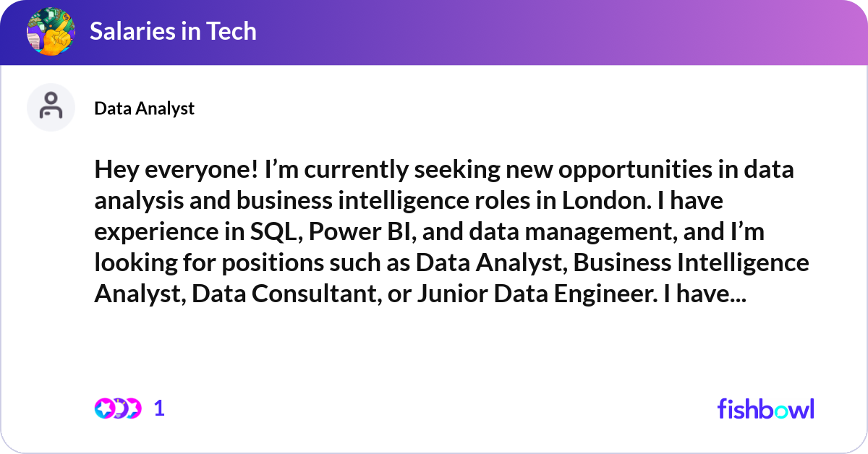Screen dimensions: 868x454
Task: Open the reaction count showing 1
Action: click(159, 408)
